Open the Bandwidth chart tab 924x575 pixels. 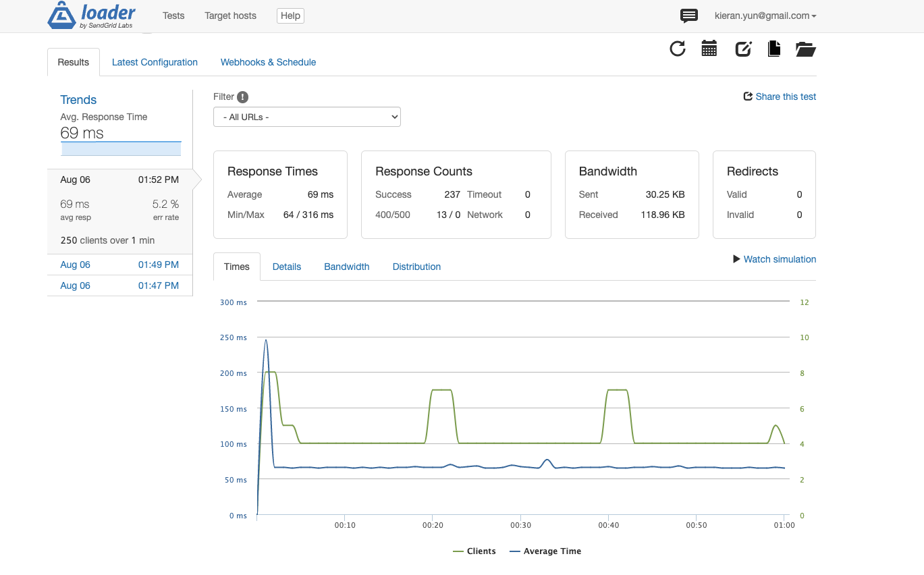coord(347,267)
